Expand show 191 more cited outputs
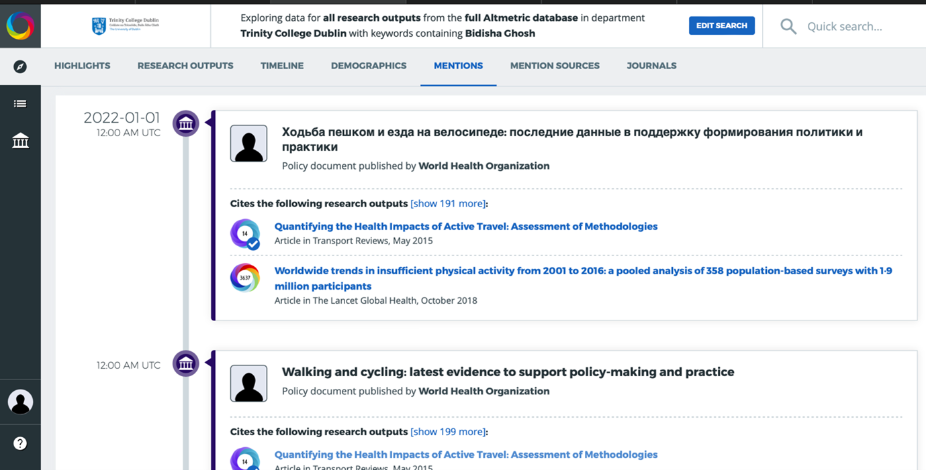This screenshot has height=470, width=926. [x=448, y=204]
